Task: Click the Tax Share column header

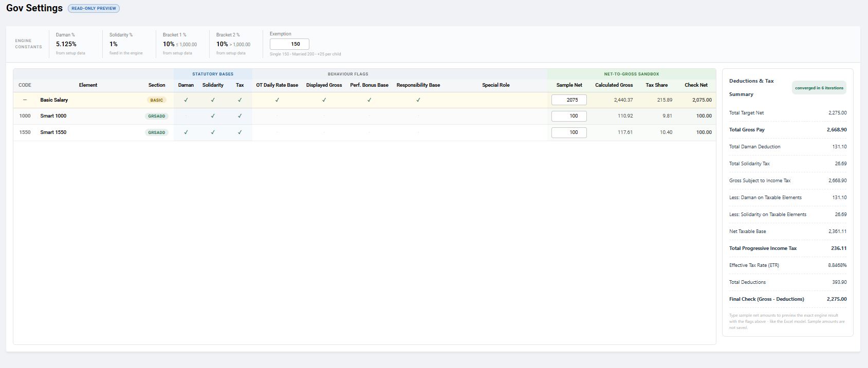Action: (657, 85)
